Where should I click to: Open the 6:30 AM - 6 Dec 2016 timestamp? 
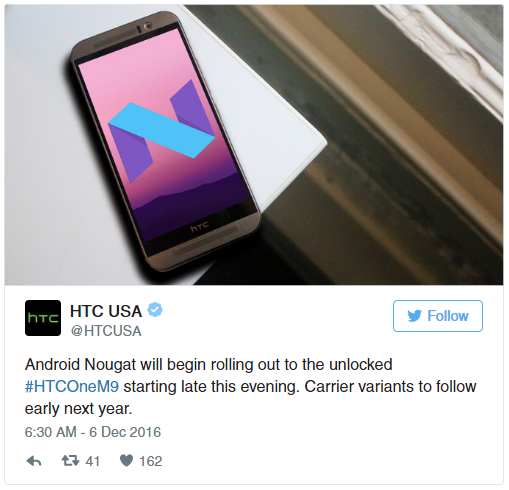click(93, 432)
